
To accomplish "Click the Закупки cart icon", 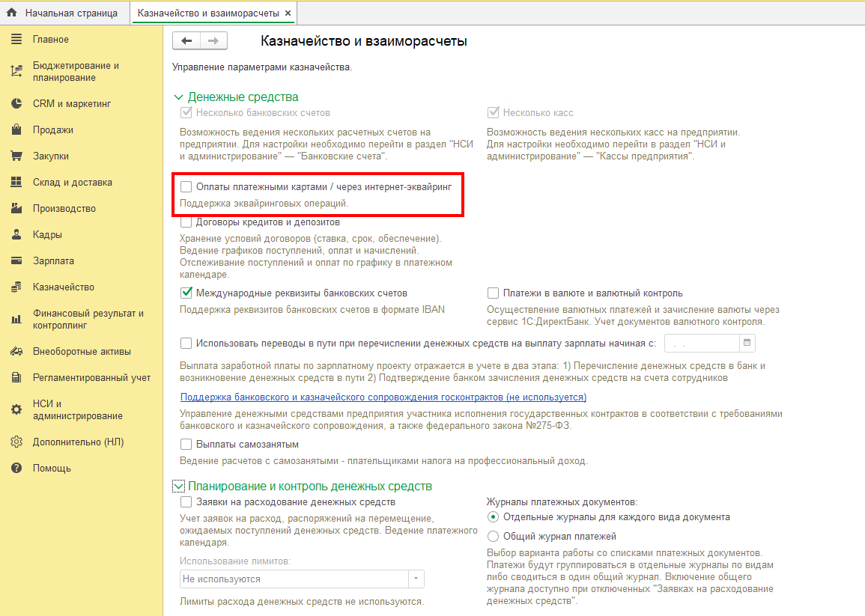I will [x=16, y=156].
